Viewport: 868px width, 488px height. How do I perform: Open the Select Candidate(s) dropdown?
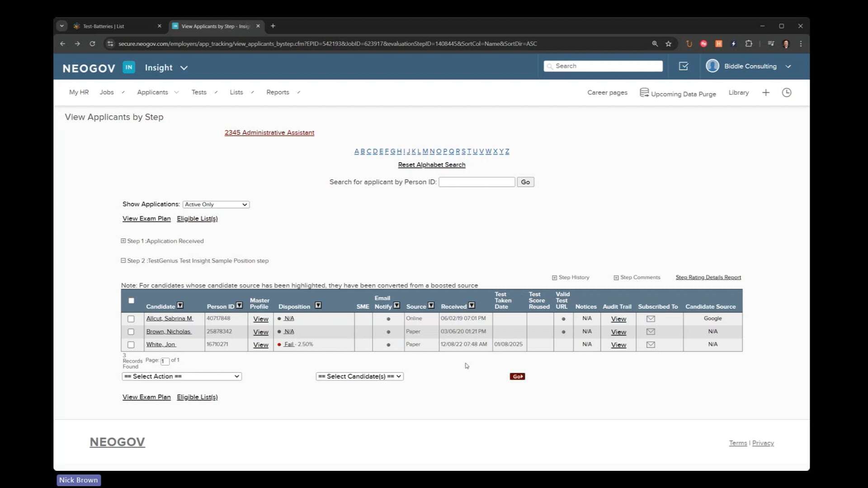(x=359, y=376)
